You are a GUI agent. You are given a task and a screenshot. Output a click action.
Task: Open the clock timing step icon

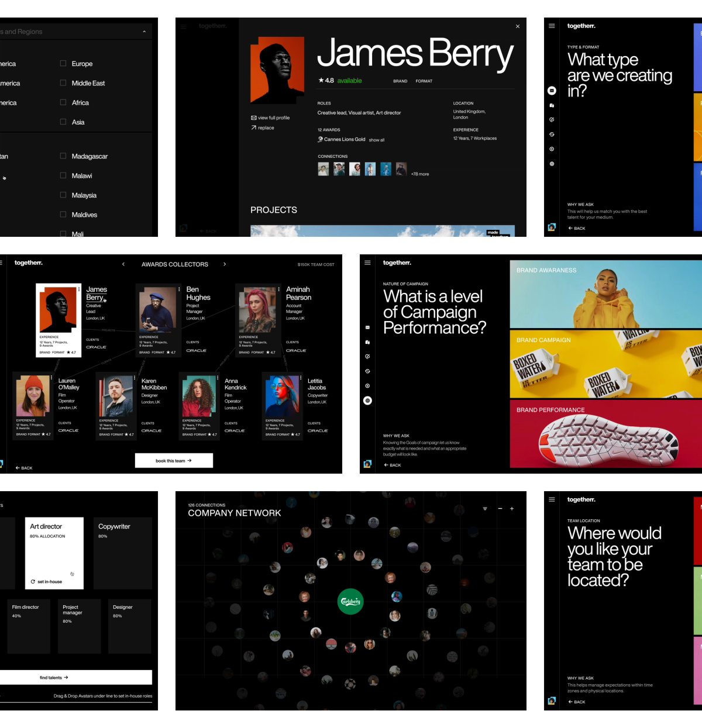pyautogui.click(x=552, y=147)
